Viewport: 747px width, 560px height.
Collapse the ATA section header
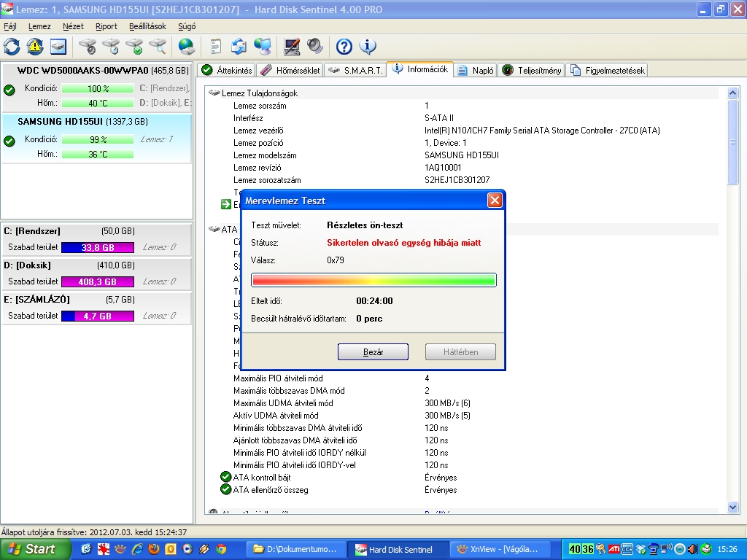[229, 230]
